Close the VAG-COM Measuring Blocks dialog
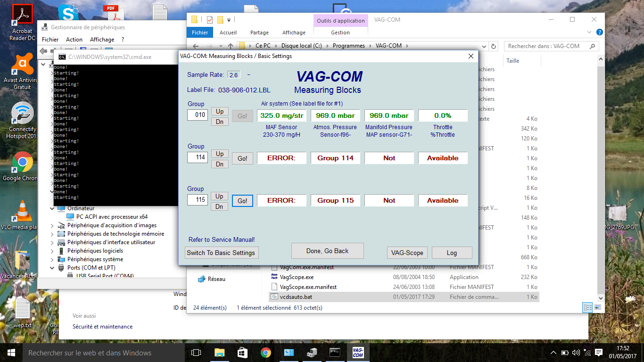This screenshot has width=644, height=362. 471,56
